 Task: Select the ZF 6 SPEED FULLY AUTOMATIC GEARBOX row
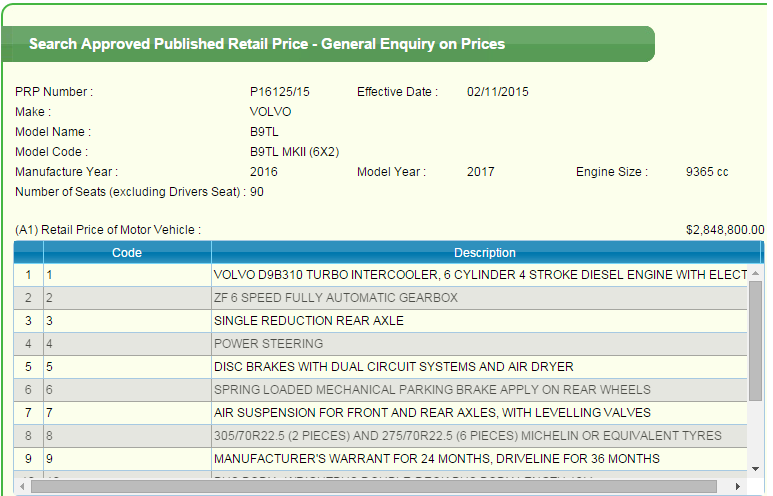pos(381,298)
